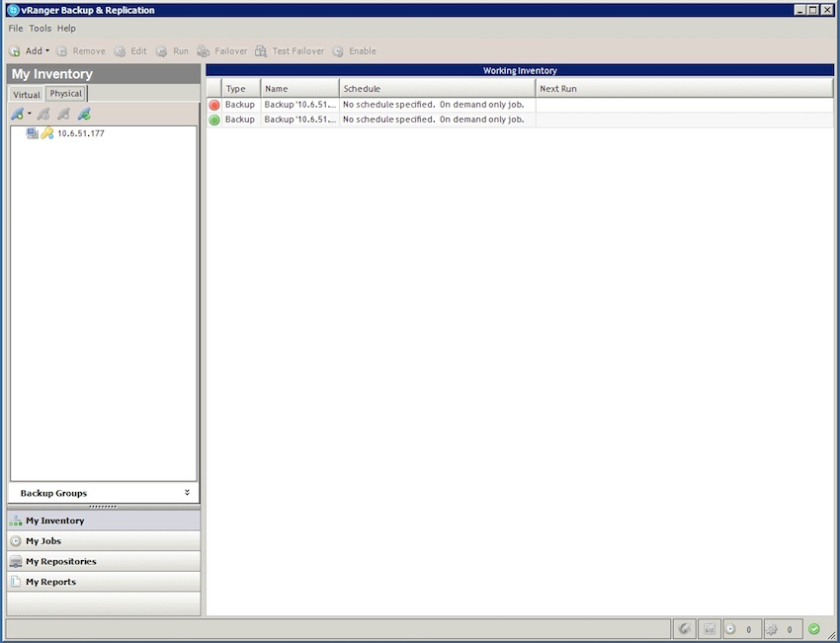This screenshot has width=840, height=643.
Task: Switch to the Virtual inventory tab
Action: coord(27,94)
